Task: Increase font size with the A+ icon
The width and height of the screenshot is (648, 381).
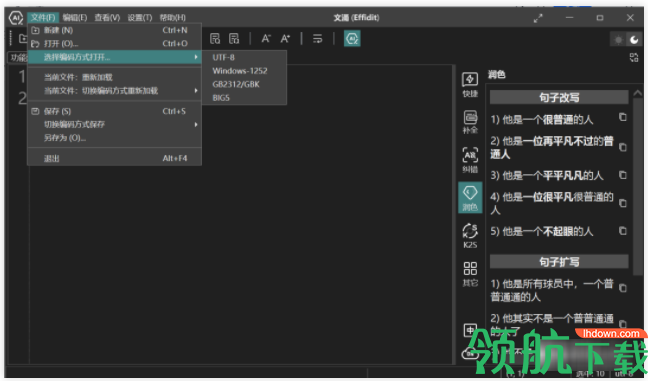Action: click(x=285, y=39)
